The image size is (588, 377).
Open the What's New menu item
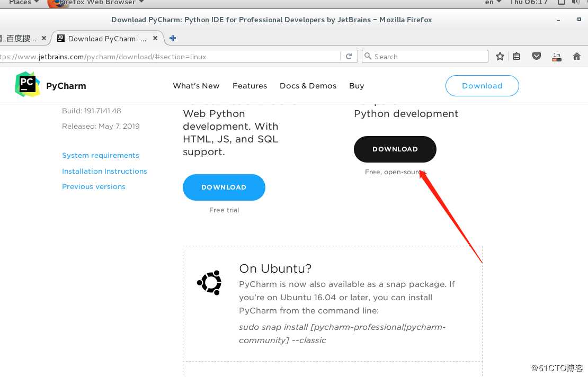[196, 86]
